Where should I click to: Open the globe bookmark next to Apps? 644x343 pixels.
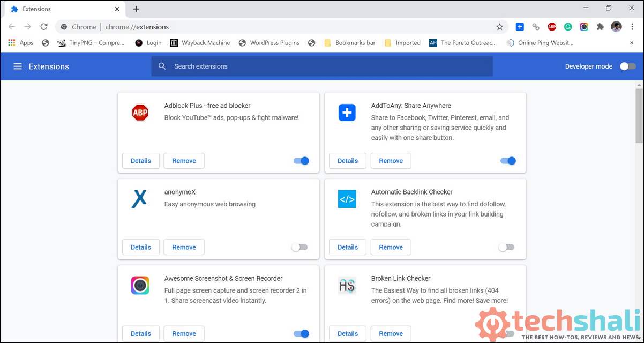coord(46,43)
